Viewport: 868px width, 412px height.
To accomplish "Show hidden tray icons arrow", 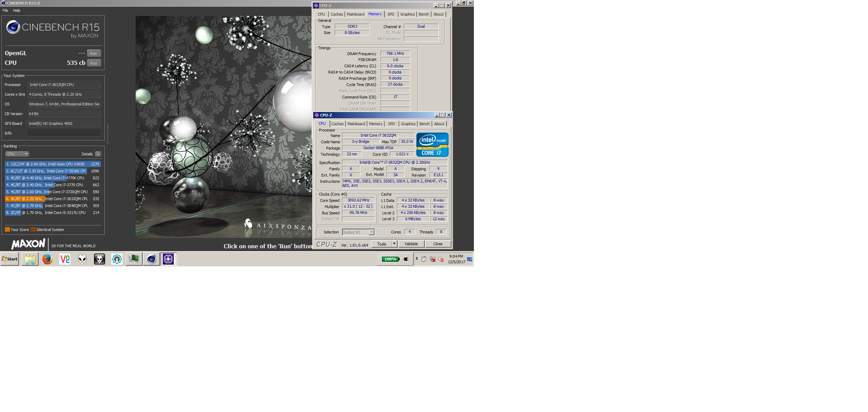I will (x=417, y=258).
